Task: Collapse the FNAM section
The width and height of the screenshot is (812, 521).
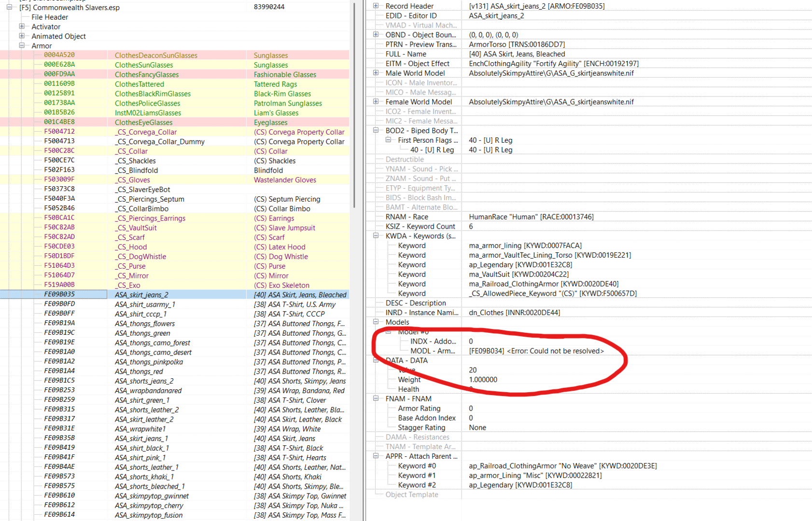Action: 376,398
